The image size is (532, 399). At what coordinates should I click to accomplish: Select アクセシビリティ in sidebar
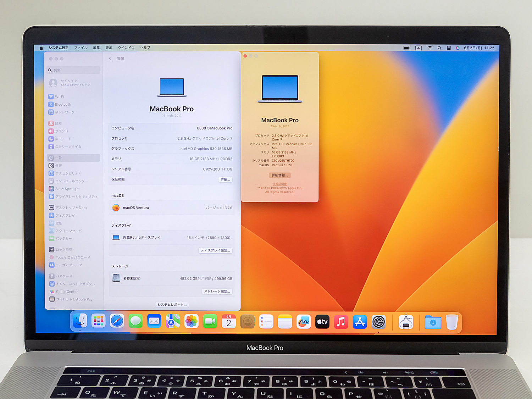[74, 173]
